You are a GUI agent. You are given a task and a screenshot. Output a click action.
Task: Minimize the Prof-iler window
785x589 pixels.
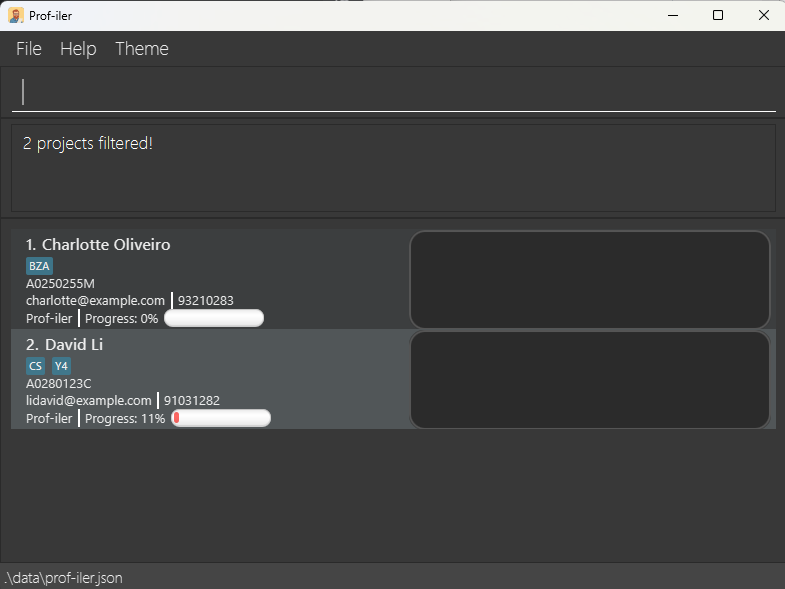(673, 16)
